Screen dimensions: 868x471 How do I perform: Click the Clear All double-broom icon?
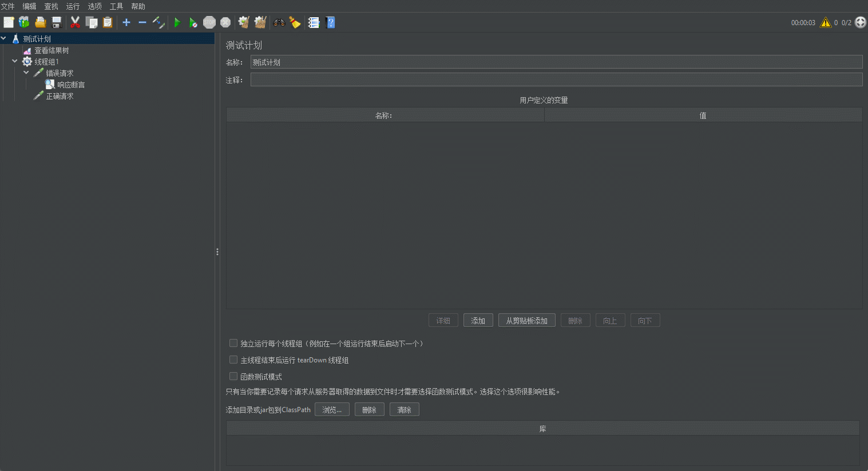pyautogui.click(x=260, y=22)
